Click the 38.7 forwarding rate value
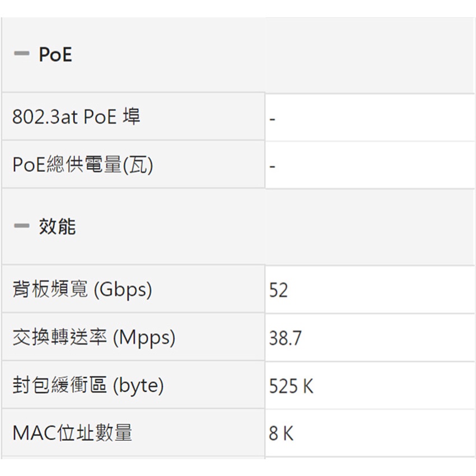Image resolution: width=476 pixels, height=476 pixels. [x=285, y=338]
